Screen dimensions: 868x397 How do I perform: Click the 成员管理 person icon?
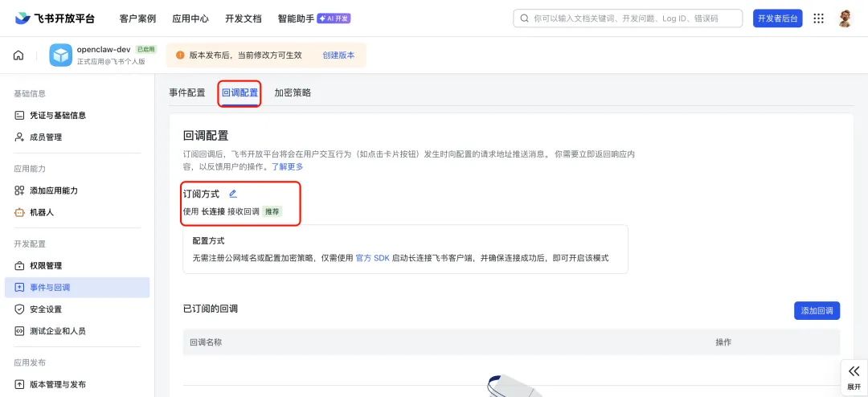pos(19,137)
